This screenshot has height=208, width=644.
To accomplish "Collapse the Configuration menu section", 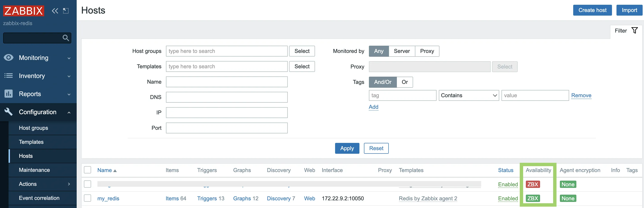I will pos(37,112).
